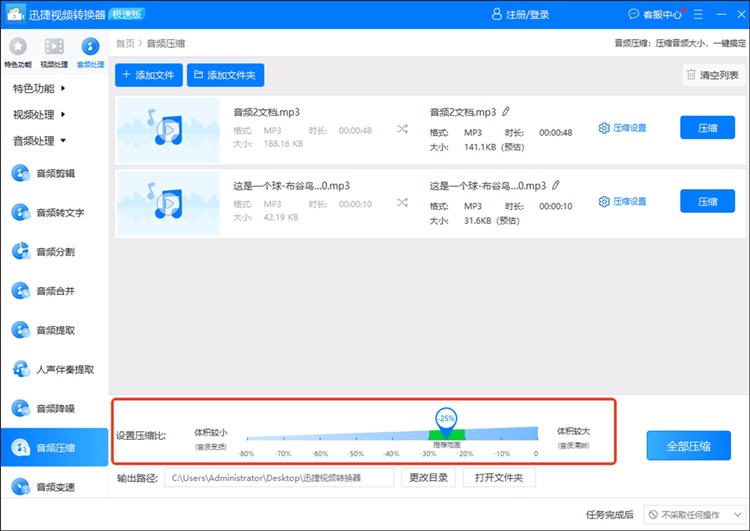Click pencil rename icon for 音频2文档.mp3
The width and height of the screenshot is (750, 531).
(x=506, y=112)
